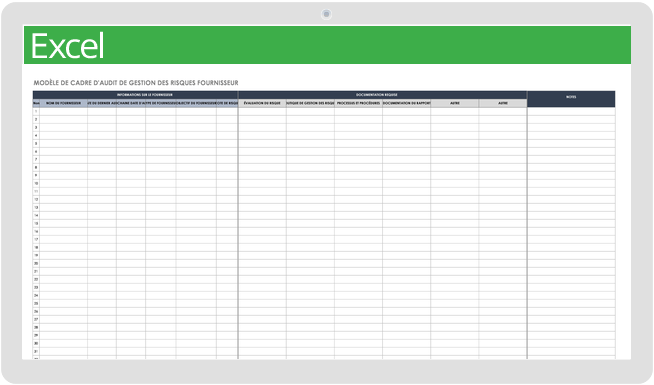Click the tablet camera dot at top
Image resolution: width=654 pixels, height=385 pixels.
pos(326,14)
